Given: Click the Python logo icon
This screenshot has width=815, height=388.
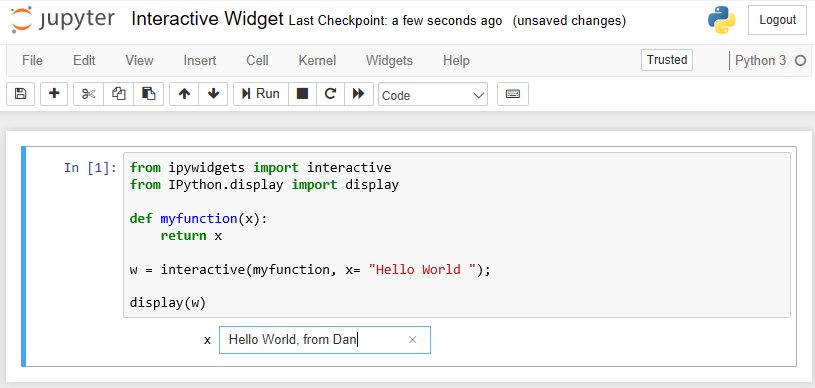Looking at the screenshot, I should pos(721,20).
